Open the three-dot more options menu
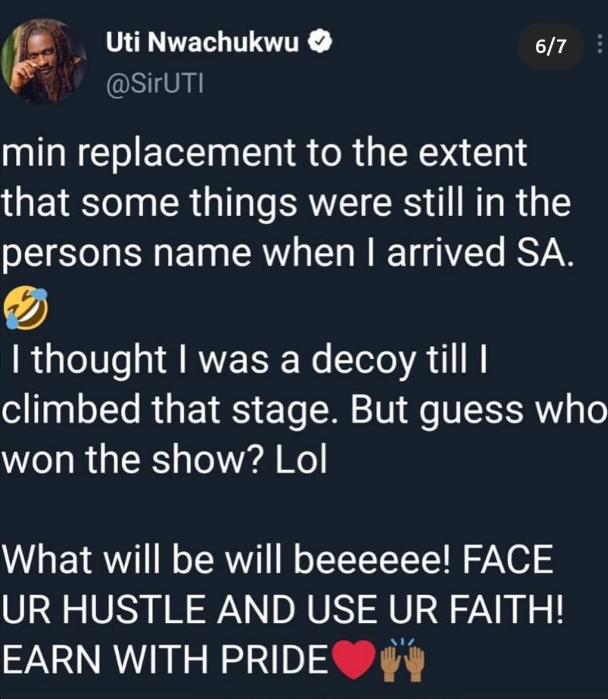 [599, 46]
